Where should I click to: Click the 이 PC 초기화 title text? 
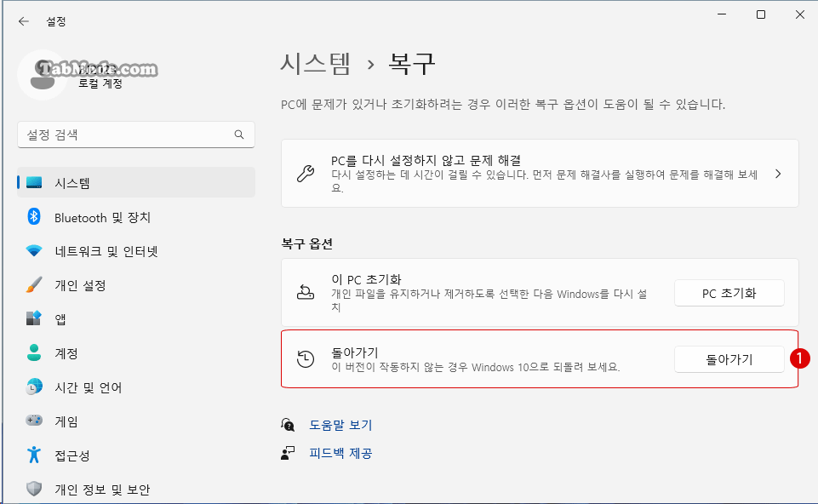[x=366, y=279]
